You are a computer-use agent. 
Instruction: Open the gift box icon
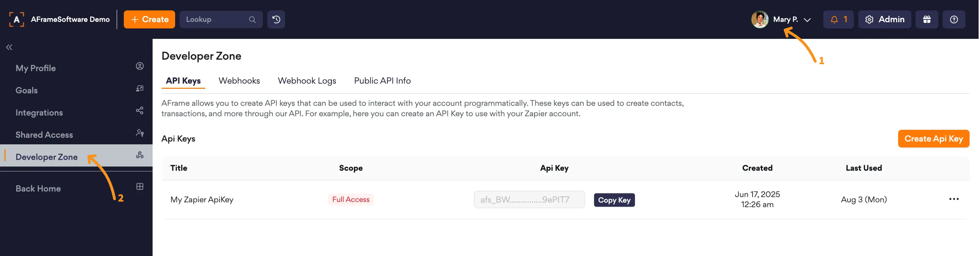pos(927,19)
